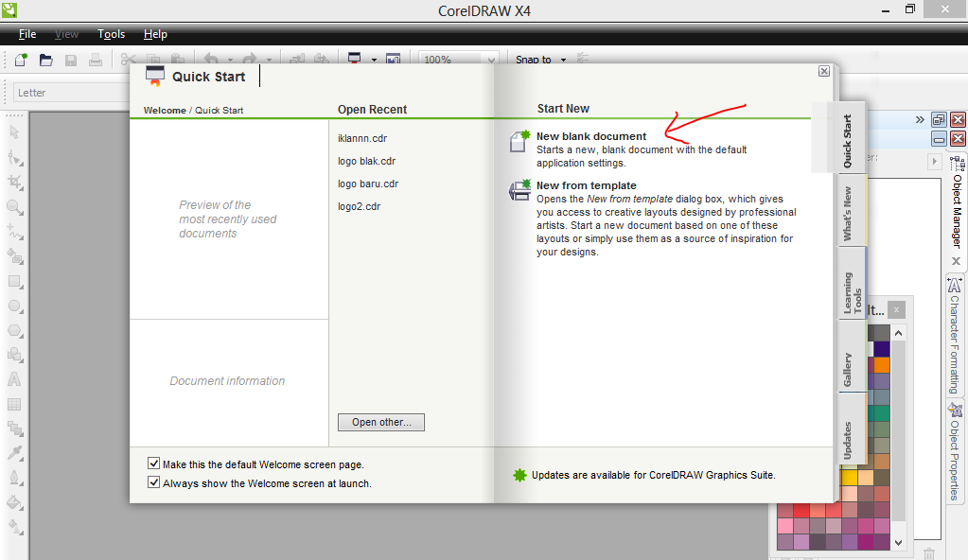Click the Open other... button
Screen dimensions: 968x560
pyautogui.click(x=381, y=422)
